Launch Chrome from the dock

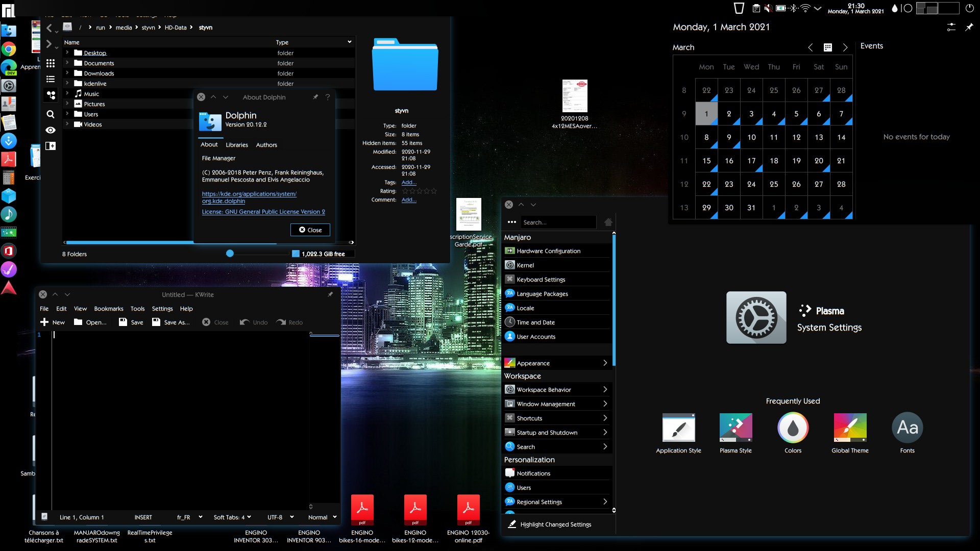(9, 49)
